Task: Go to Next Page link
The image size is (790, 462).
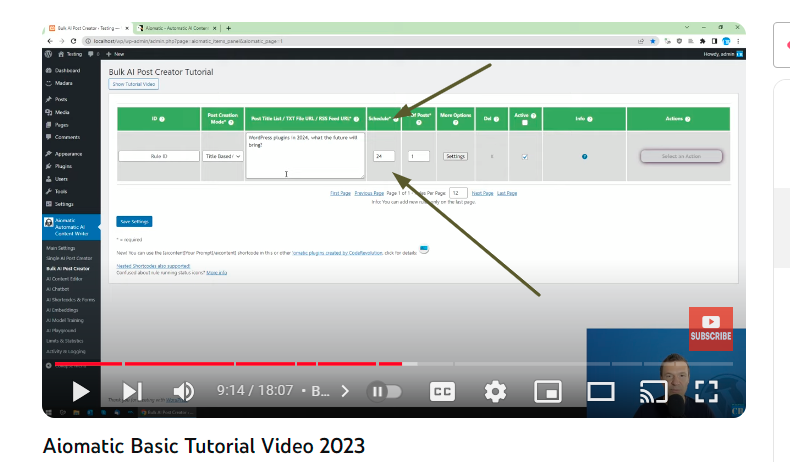Action: point(482,193)
